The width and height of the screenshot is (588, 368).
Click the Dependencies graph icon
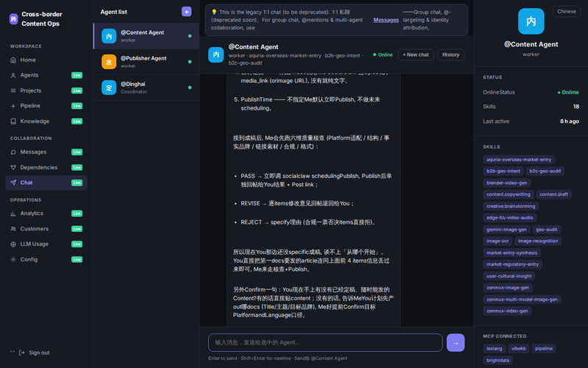pyautogui.click(x=13, y=168)
